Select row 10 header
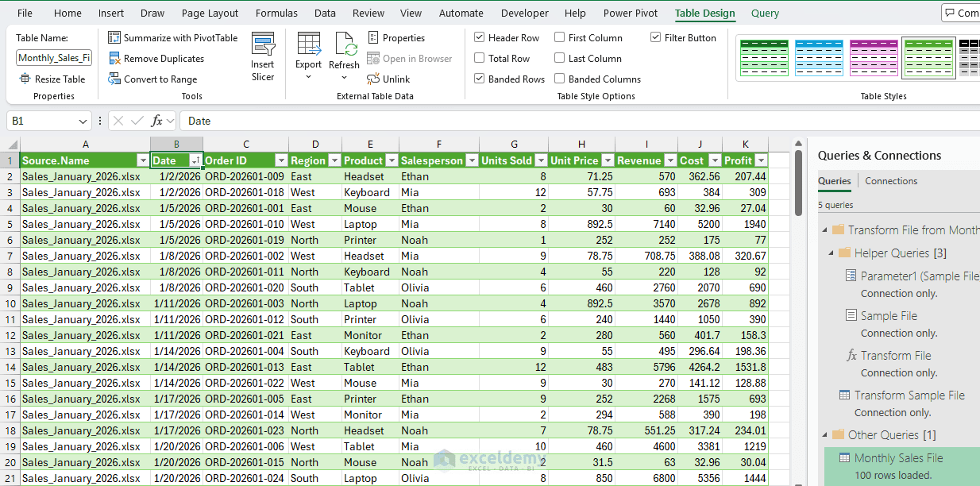 (x=10, y=303)
